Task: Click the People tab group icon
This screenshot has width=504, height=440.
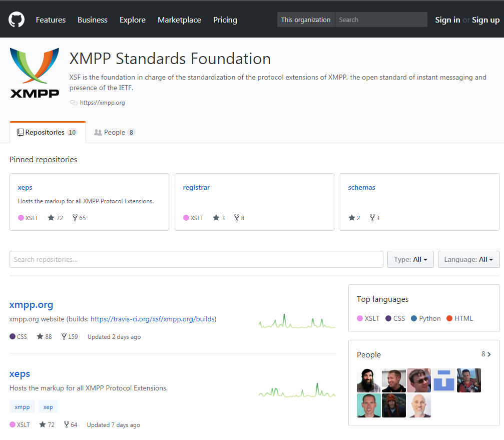Action: (x=98, y=133)
